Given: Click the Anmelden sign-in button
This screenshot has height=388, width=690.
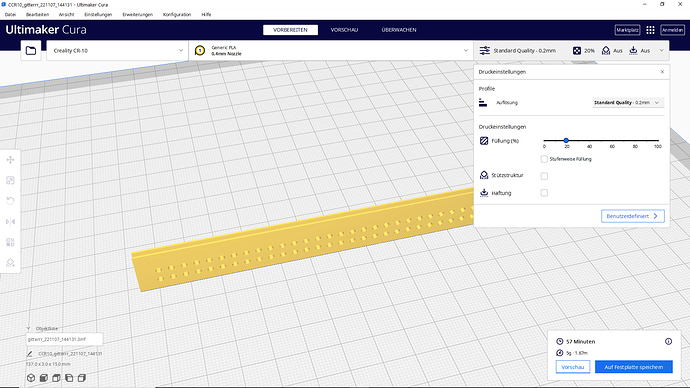Looking at the screenshot, I should click(x=672, y=30).
